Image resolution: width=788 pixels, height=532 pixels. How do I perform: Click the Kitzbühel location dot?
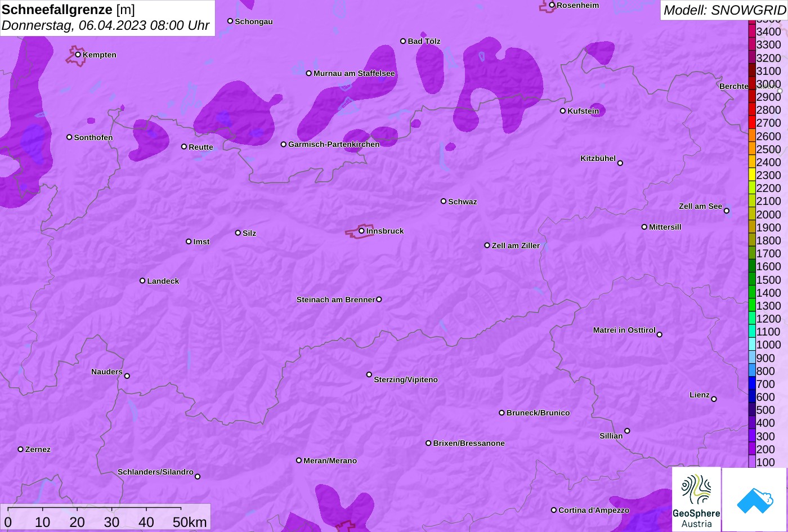[620, 163]
